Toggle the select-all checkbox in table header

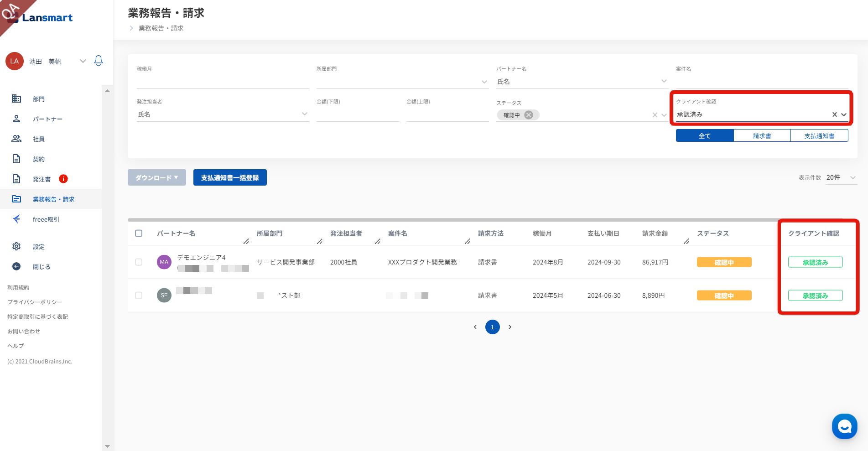pos(139,233)
